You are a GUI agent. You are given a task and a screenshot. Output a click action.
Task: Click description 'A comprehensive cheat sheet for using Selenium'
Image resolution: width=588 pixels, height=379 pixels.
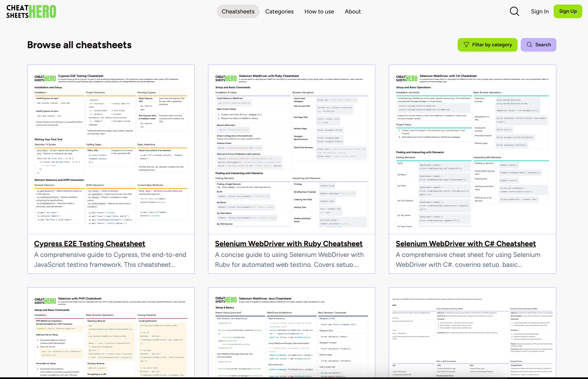[468, 260]
